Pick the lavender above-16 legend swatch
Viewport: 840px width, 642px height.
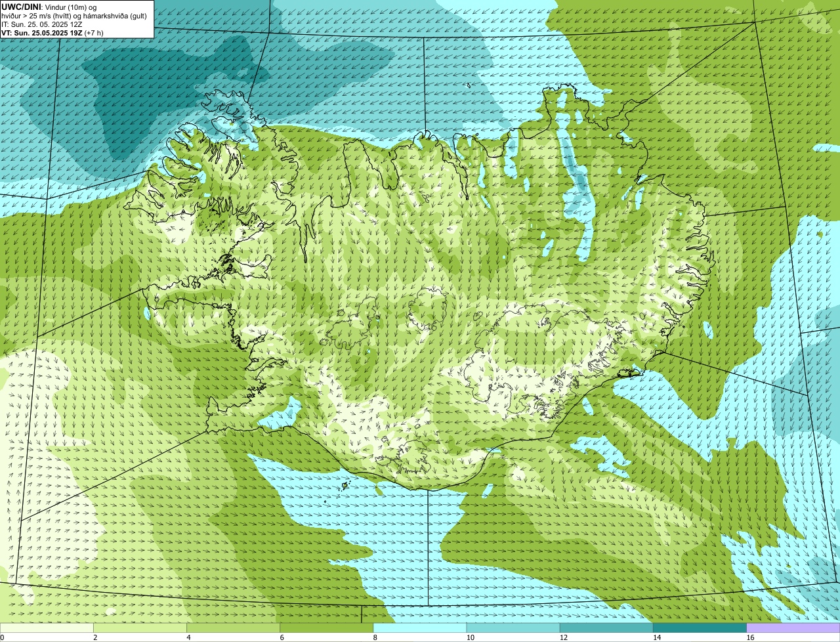[793, 628]
